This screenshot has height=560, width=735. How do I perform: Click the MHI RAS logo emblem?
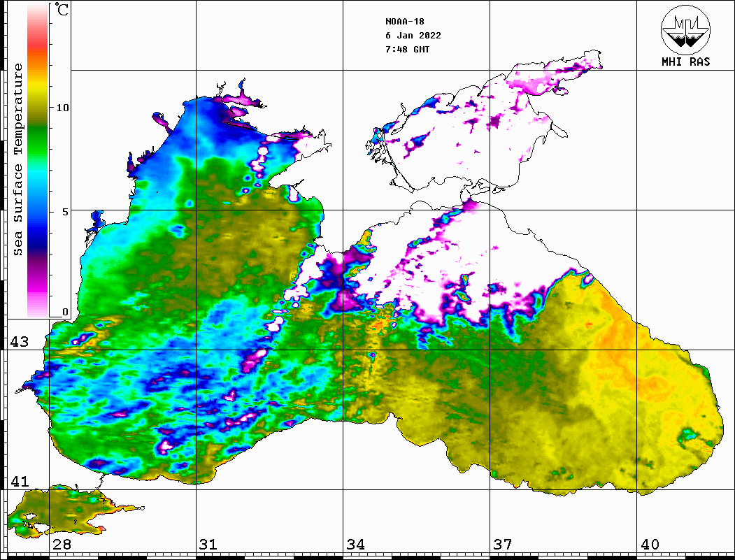pos(685,29)
